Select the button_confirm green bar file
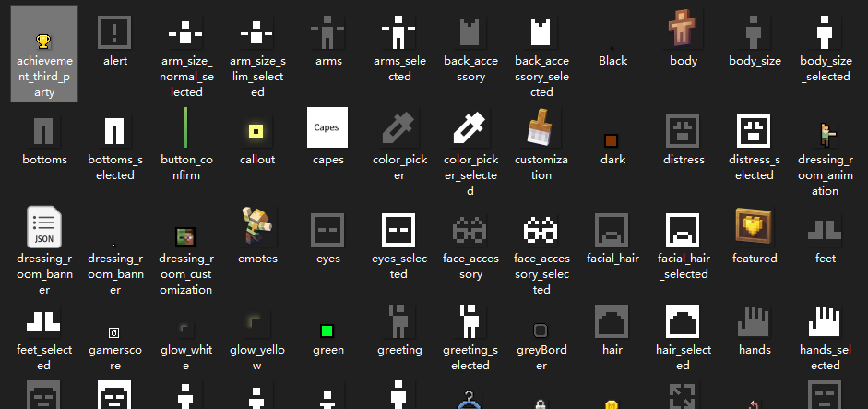The height and width of the screenshot is (409, 868). point(185,127)
